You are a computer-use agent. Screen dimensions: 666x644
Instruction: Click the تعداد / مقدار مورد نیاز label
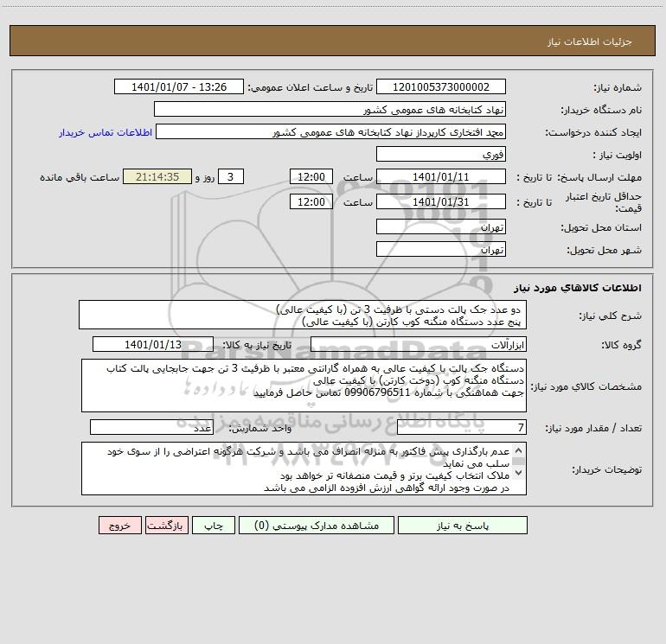pyautogui.click(x=593, y=428)
